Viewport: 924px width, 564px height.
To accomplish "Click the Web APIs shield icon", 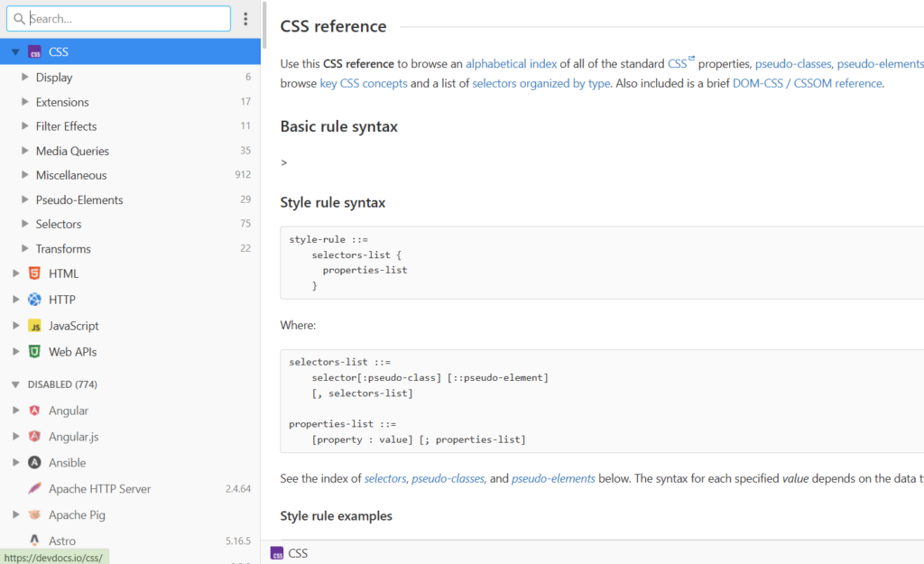I will pyautogui.click(x=34, y=352).
